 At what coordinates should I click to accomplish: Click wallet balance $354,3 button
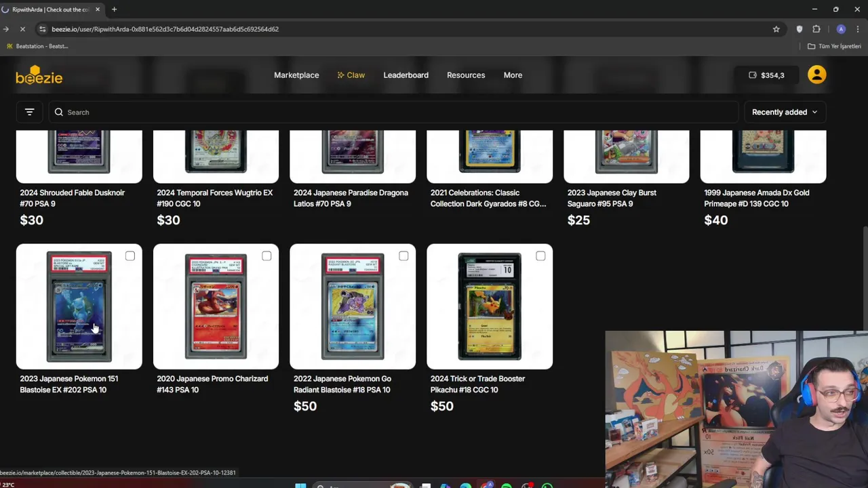(x=766, y=75)
